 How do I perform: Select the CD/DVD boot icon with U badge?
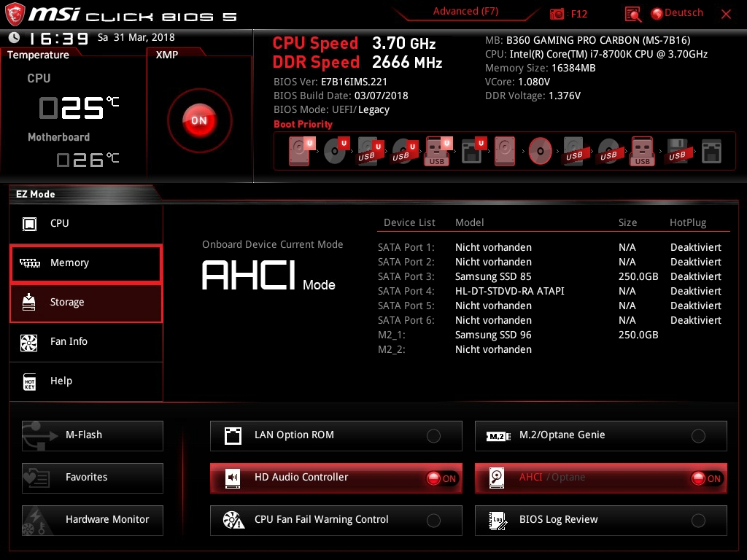pos(336,151)
